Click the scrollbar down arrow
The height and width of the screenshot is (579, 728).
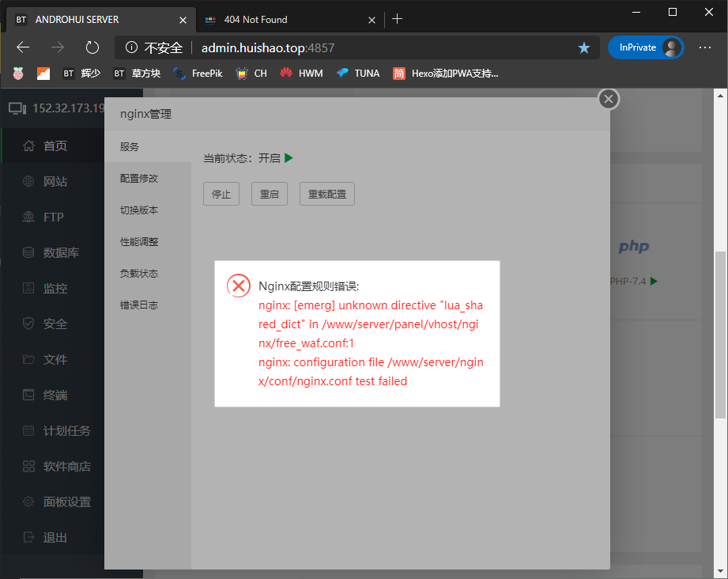tap(720, 571)
